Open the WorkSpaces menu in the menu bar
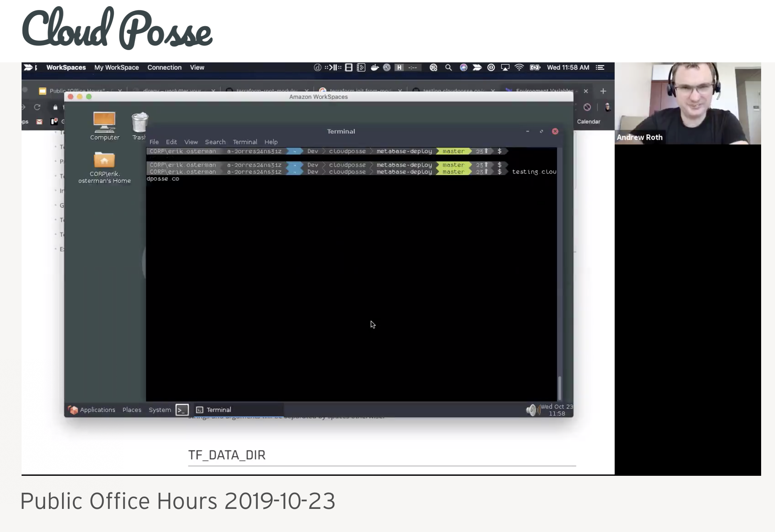Image resolution: width=775 pixels, height=532 pixels. pyautogui.click(x=66, y=67)
